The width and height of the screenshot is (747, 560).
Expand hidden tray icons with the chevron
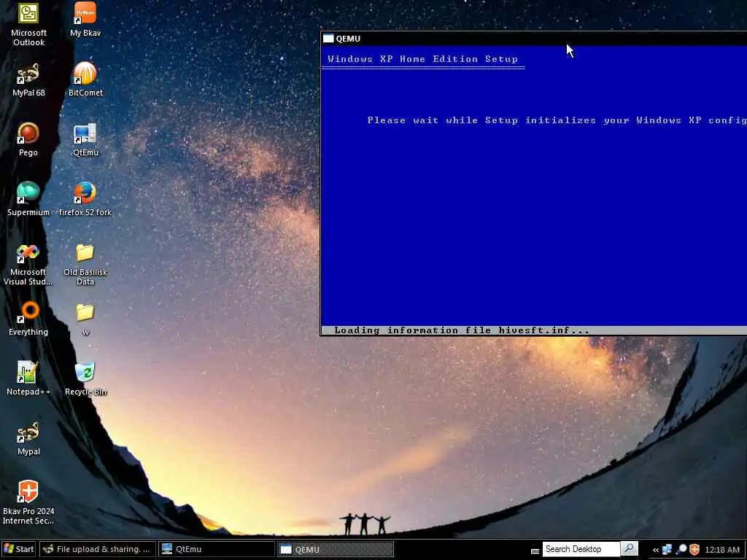tap(656, 550)
